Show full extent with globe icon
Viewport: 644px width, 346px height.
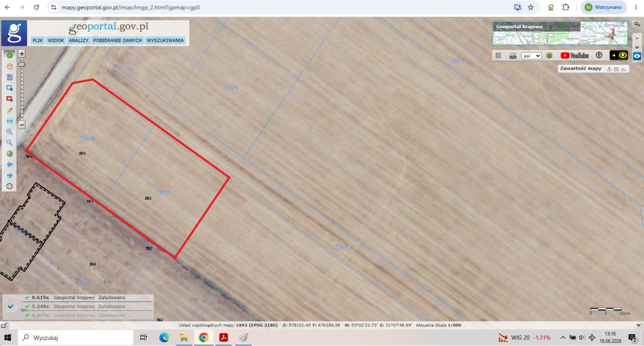pyautogui.click(x=10, y=154)
